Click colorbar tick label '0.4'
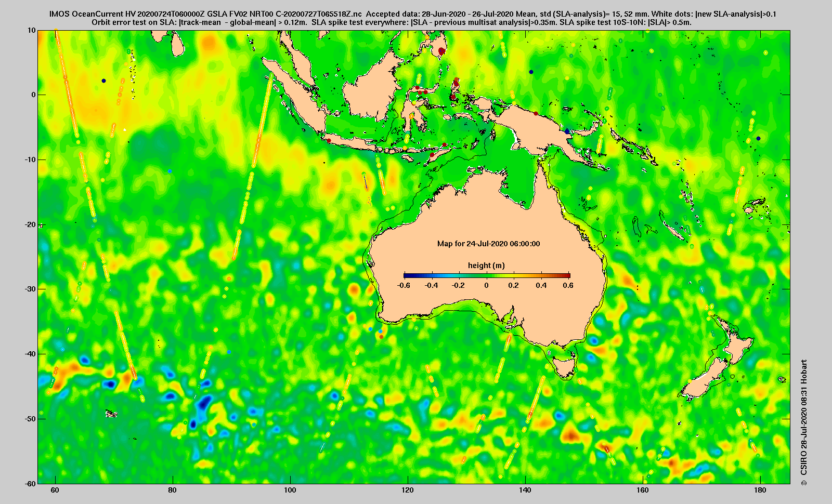Viewport: 832px width, 504px height. coord(541,285)
